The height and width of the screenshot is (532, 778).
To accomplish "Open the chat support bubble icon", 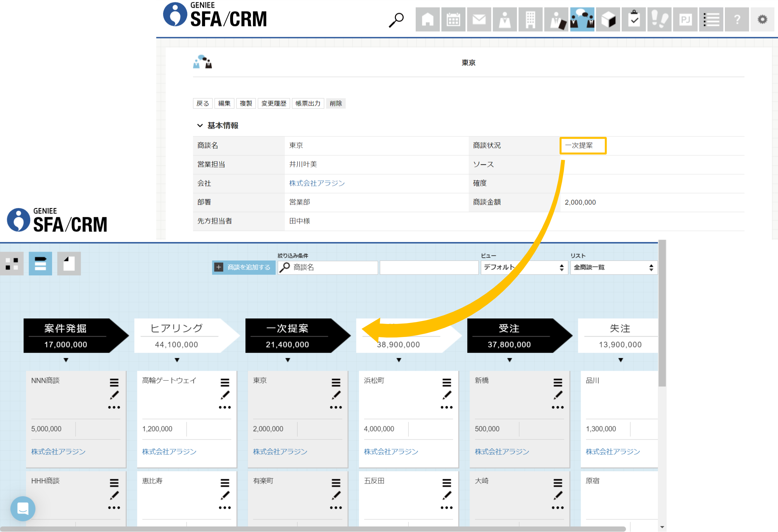I will [23, 509].
